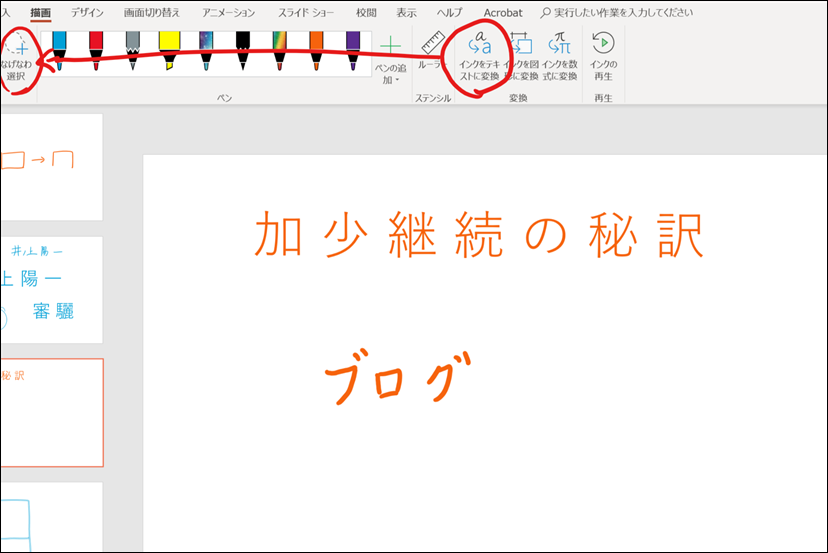Open the Design (デザイン) ribbon tab
The height and width of the screenshot is (553, 828).
coord(87,13)
